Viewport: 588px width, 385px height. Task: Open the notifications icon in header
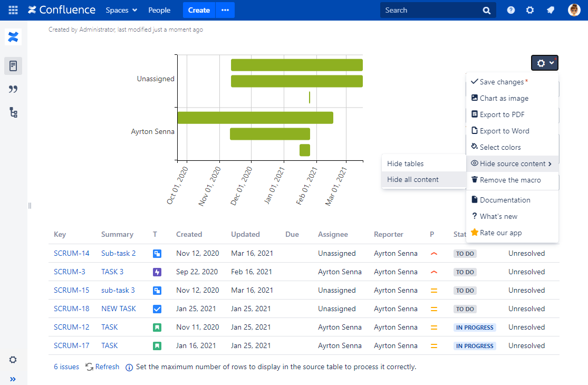551,10
